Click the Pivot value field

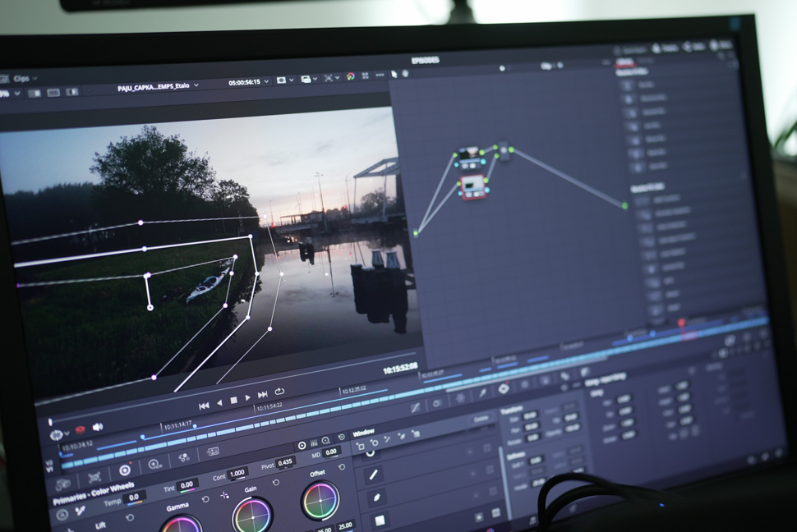[x=285, y=463]
